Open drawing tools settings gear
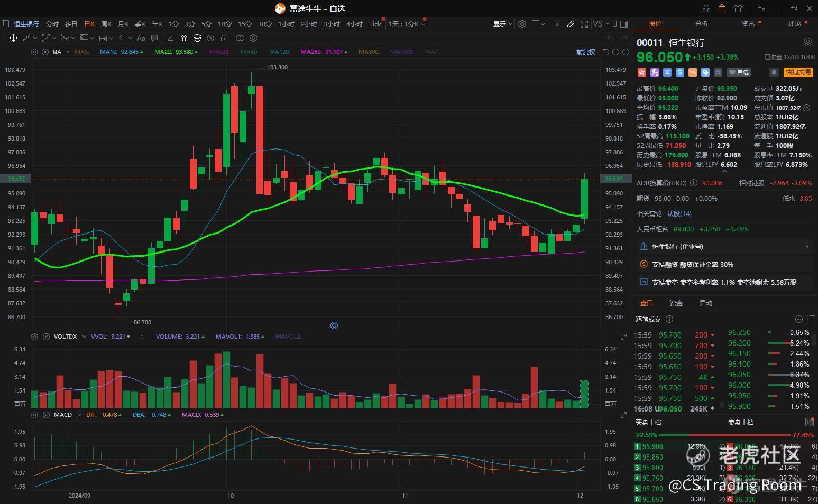The width and height of the screenshot is (818, 504). click(x=253, y=38)
